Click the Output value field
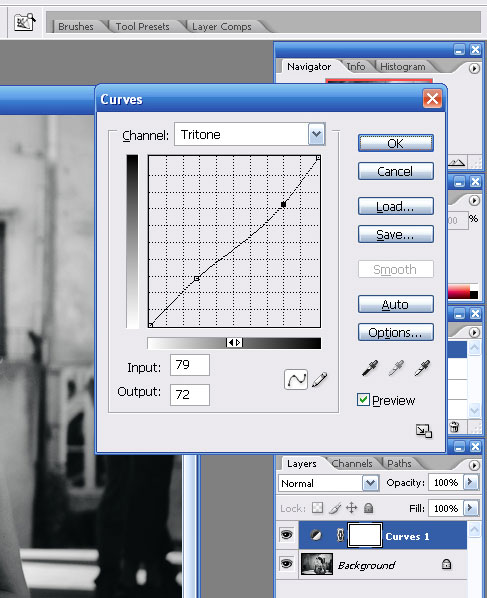Viewport: 487px width, 598px height. [x=190, y=395]
